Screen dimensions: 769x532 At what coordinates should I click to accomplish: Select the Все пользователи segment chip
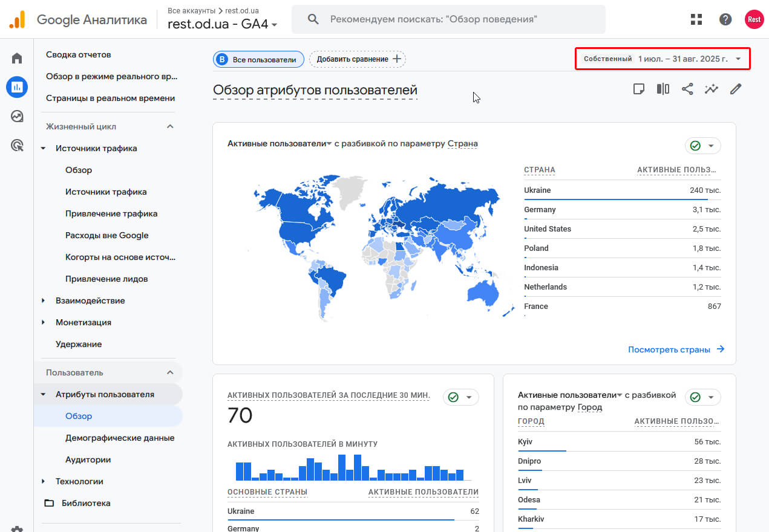pos(258,59)
